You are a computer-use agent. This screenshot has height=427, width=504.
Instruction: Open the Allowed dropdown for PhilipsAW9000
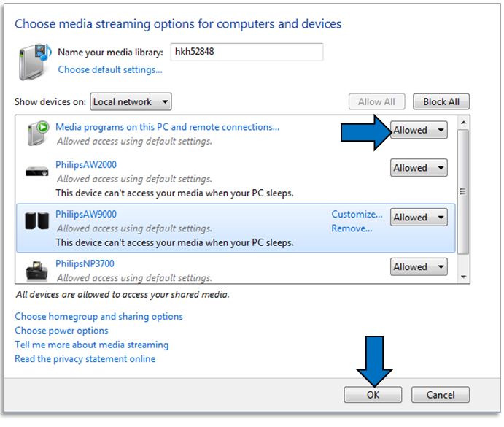tap(419, 218)
